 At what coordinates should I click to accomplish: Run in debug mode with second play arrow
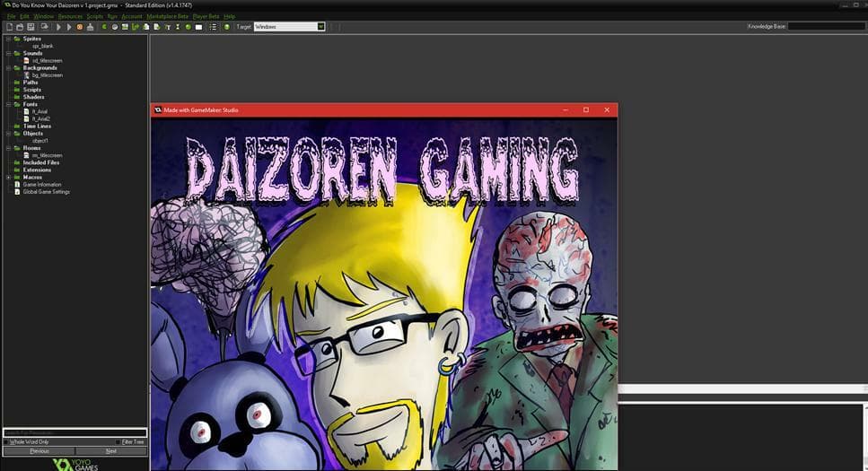69,27
